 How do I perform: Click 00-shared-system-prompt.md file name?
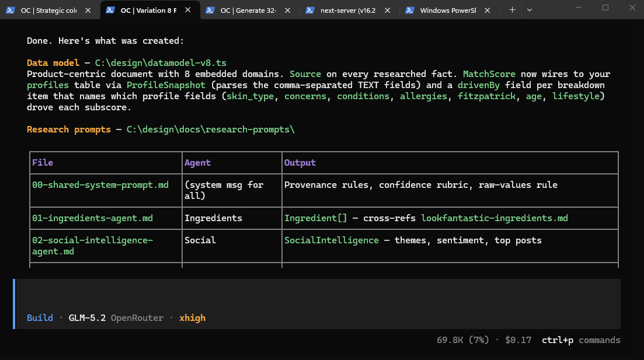(100, 185)
